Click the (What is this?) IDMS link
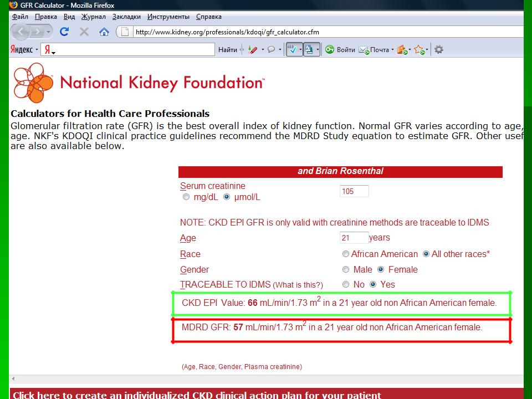The height and width of the screenshot is (399, 532). click(298, 285)
